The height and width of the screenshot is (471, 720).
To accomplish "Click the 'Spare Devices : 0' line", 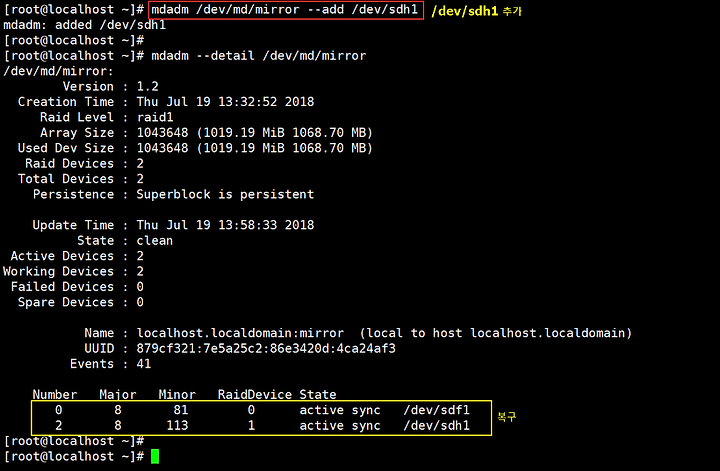I will (81, 303).
